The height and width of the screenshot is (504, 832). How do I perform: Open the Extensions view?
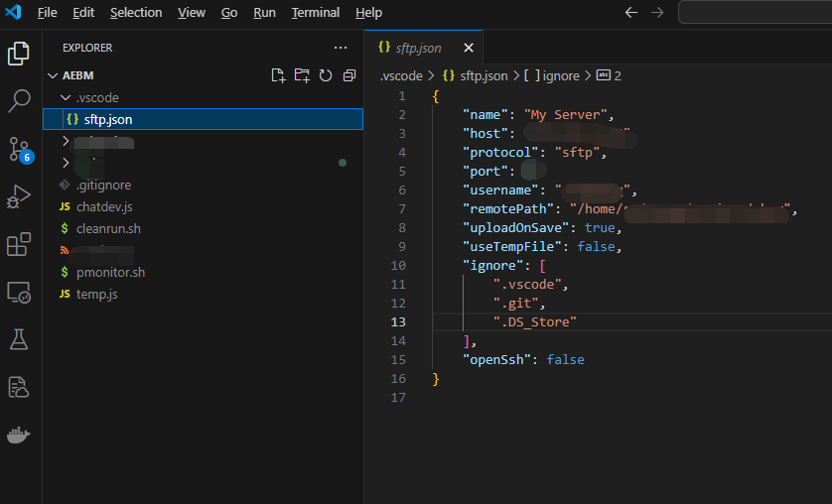20,244
